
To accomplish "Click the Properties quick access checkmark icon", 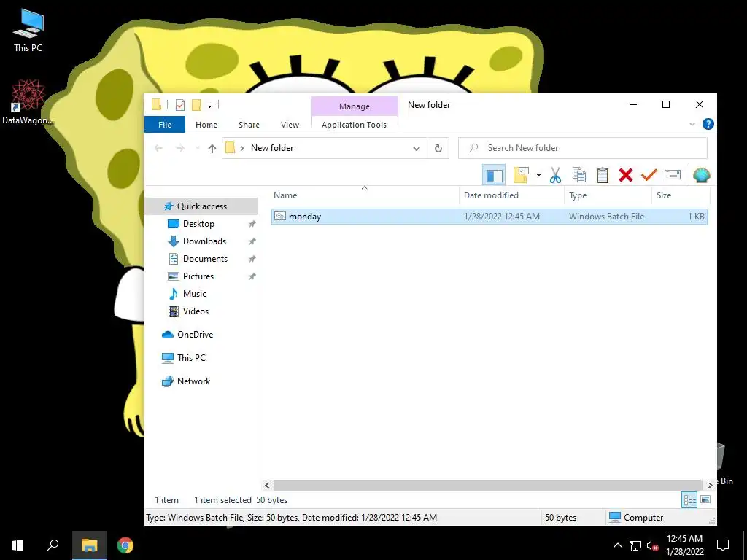I will click(x=180, y=105).
